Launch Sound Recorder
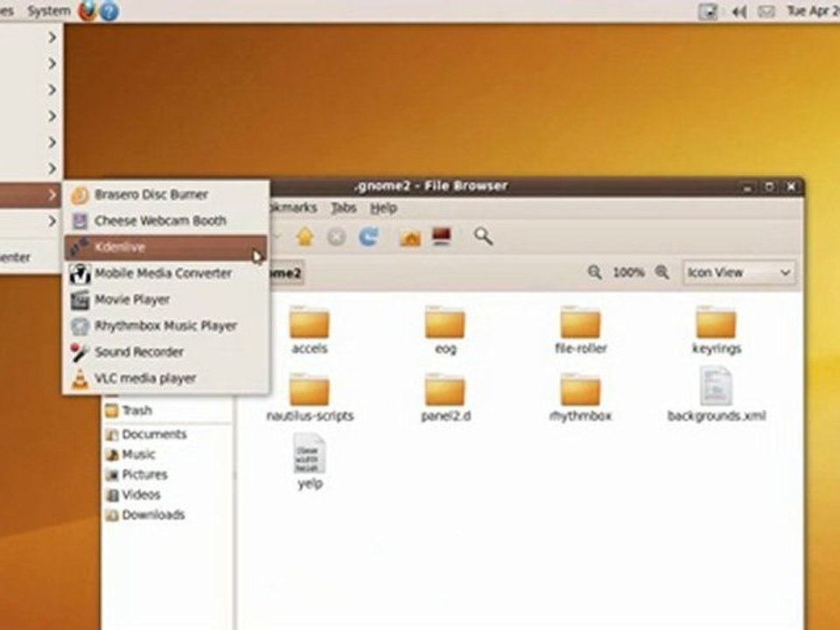The width and height of the screenshot is (840, 630). point(166,352)
